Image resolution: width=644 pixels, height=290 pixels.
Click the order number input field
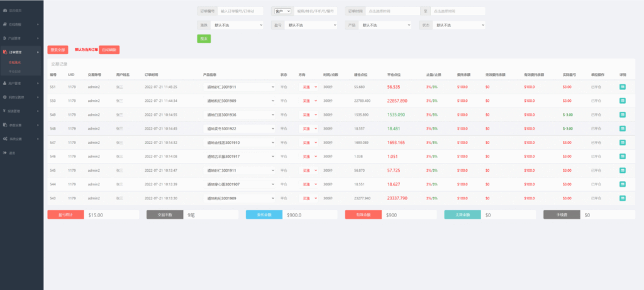[240, 11]
